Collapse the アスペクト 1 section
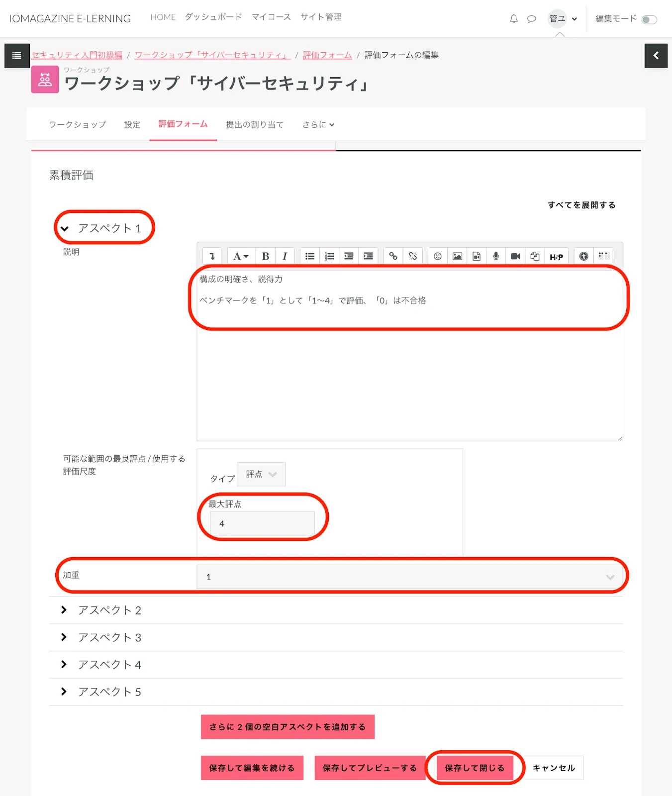 pos(109,228)
